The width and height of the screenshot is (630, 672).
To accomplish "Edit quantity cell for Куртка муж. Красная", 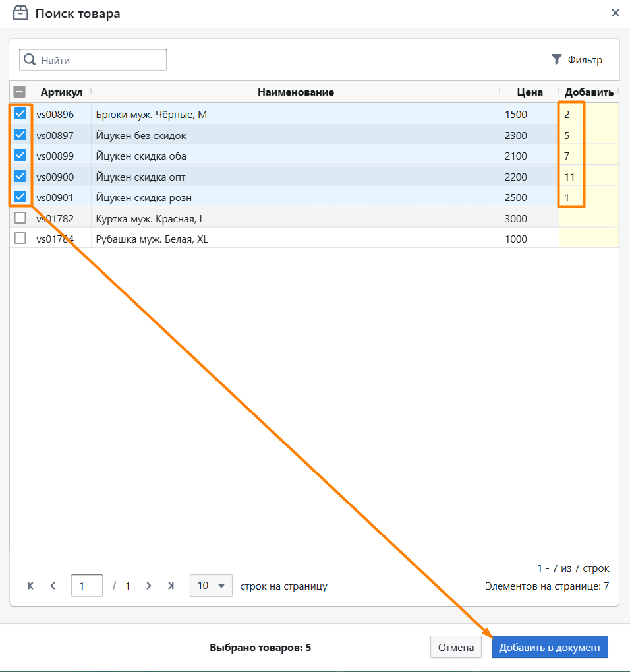I will point(588,218).
